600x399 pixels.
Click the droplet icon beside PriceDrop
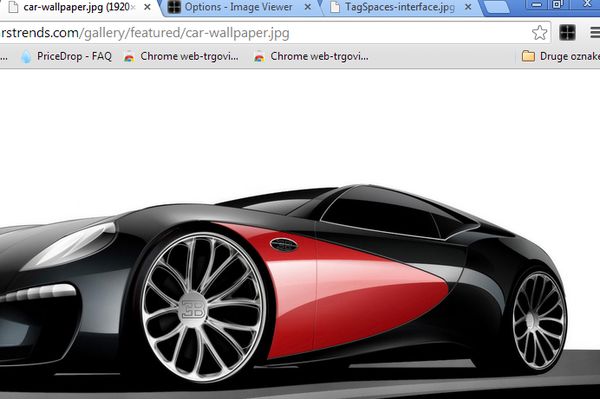(x=26, y=57)
